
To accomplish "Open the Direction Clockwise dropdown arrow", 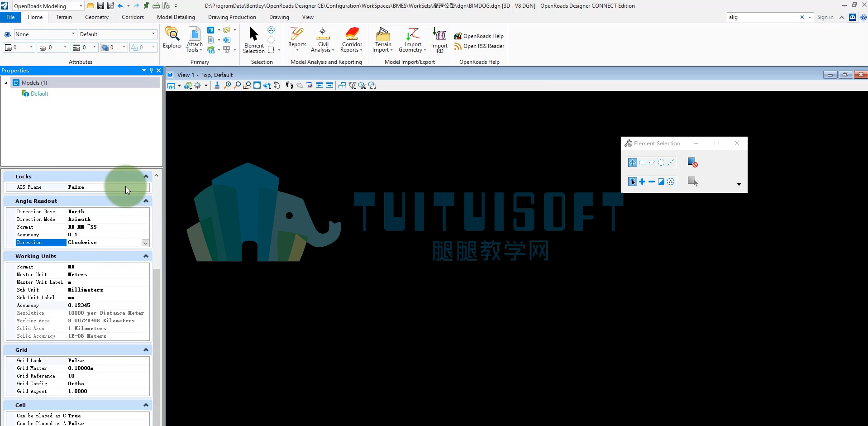I will 145,243.
